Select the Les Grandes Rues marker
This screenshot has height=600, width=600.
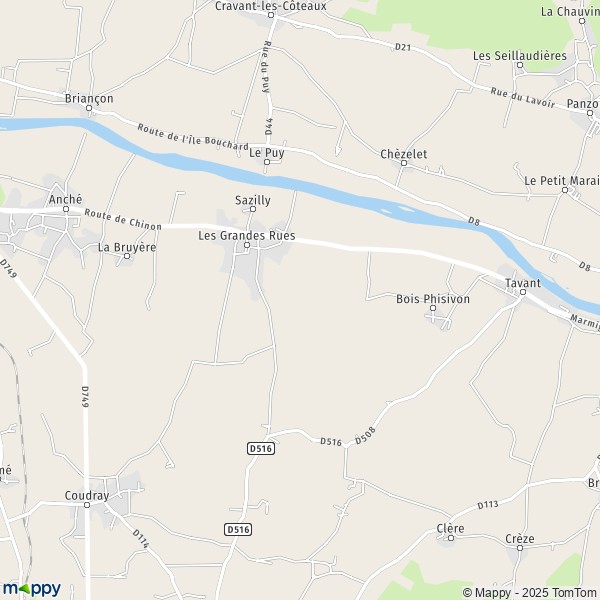[247, 245]
